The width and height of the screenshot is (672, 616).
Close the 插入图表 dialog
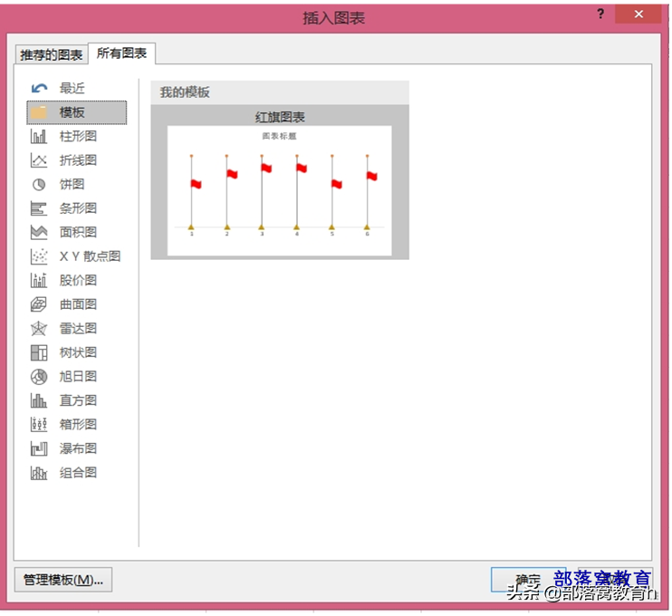point(638,14)
